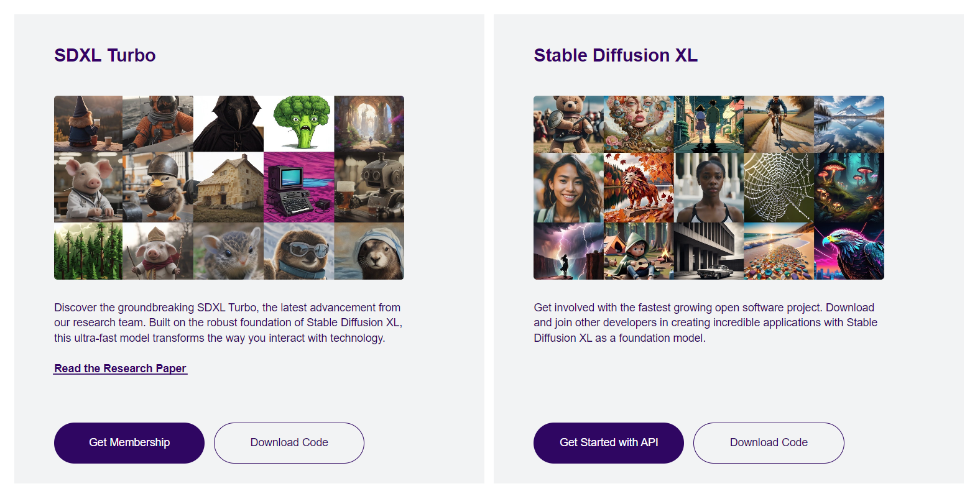980x499 pixels.
Task: Open the Read the Research Paper link
Action: 120,369
